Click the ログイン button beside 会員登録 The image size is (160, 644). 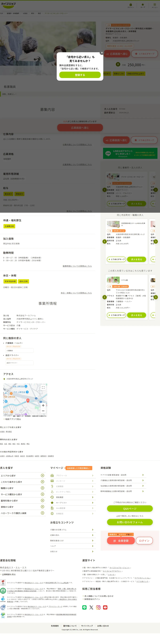(144, 540)
